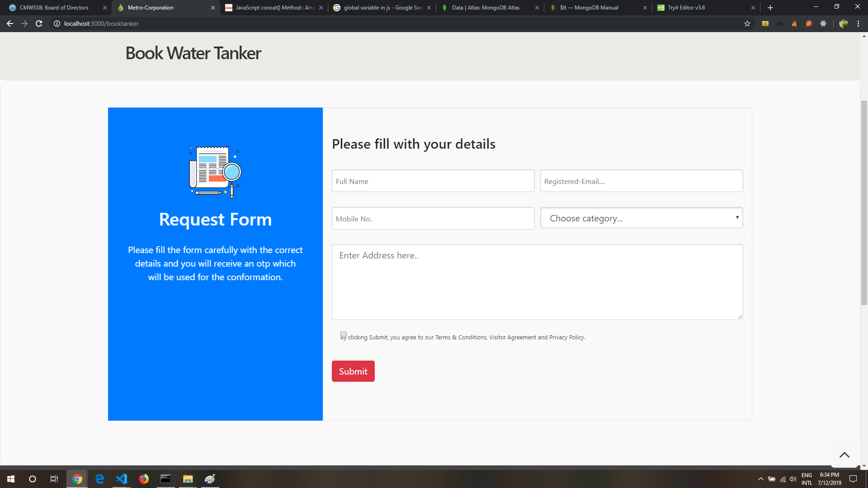Screen dimensions: 868x488
Task: Click the site information icon in address bar
Action: click(57, 23)
